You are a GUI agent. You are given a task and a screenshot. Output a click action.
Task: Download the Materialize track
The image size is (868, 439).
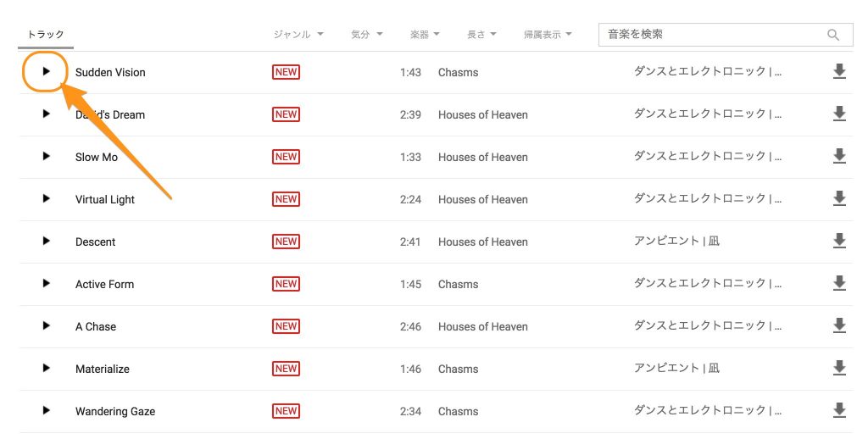click(839, 369)
